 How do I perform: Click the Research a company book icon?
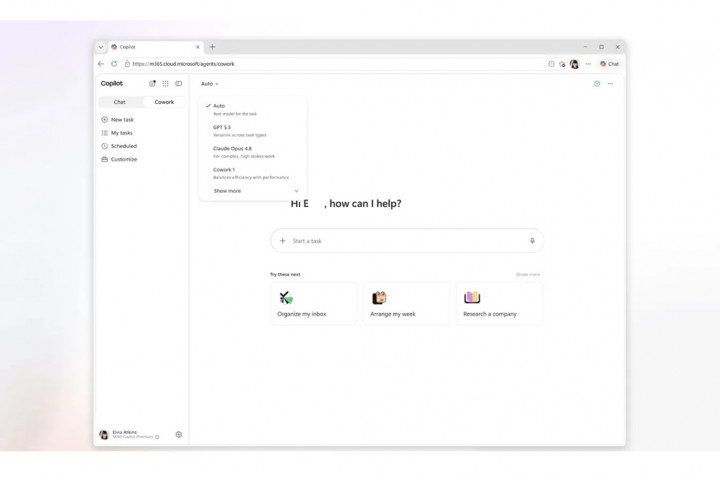[x=472, y=298]
